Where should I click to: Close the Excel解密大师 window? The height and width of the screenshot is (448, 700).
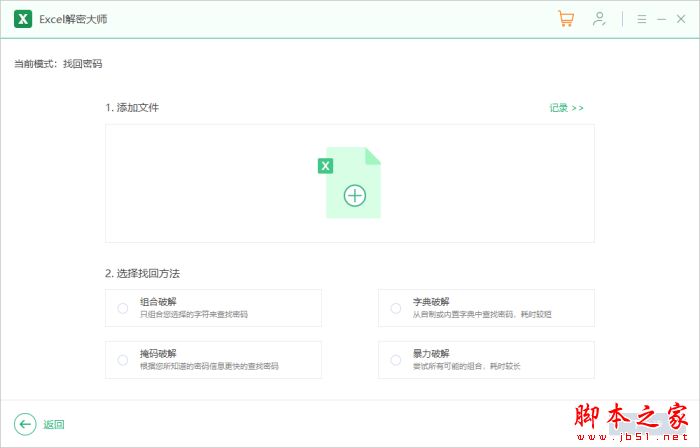[681, 19]
